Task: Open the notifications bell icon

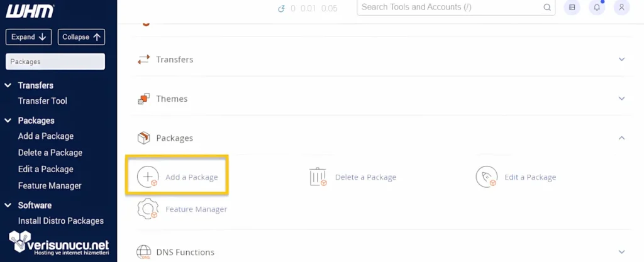Action: click(597, 8)
